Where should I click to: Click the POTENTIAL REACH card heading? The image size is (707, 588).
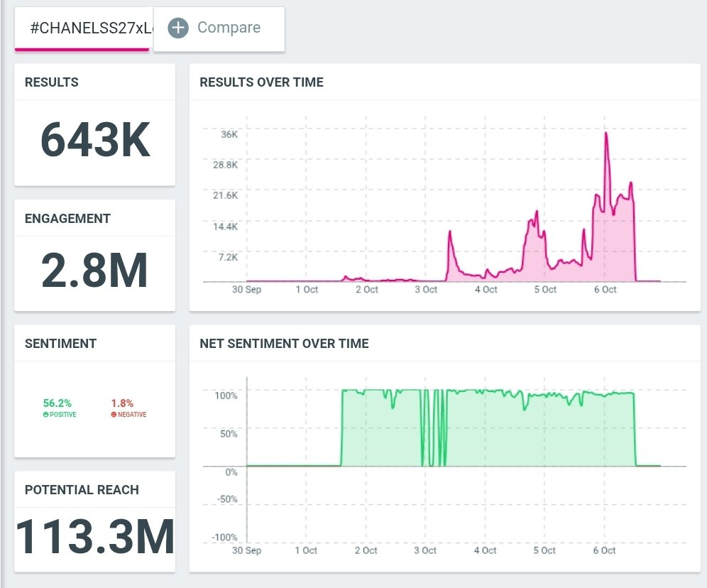click(x=82, y=490)
